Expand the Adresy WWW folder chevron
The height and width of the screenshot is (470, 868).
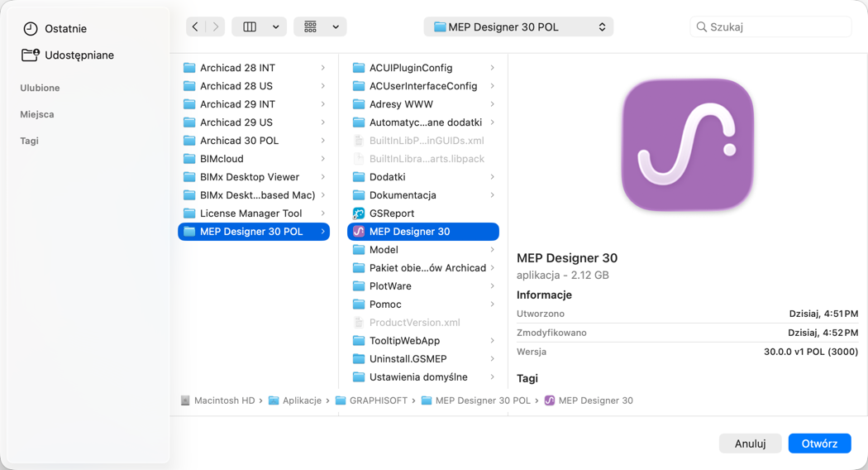492,104
